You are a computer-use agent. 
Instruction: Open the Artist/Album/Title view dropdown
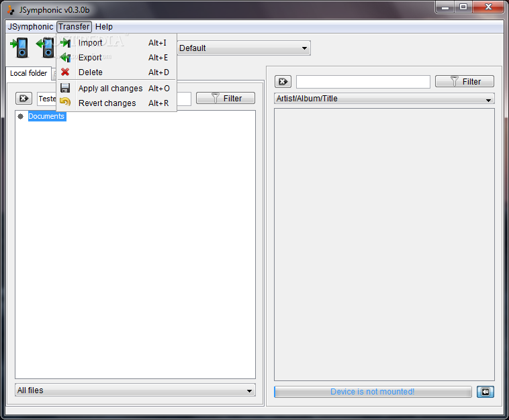384,98
